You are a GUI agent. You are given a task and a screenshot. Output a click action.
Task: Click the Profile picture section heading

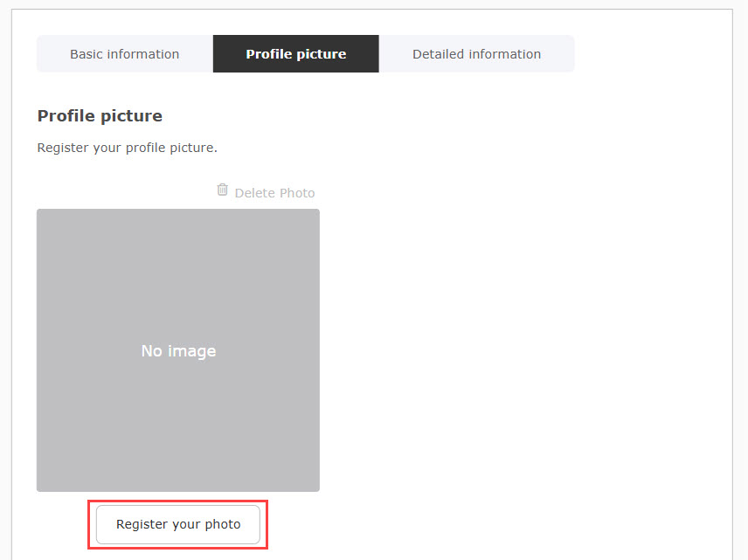[x=100, y=116]
